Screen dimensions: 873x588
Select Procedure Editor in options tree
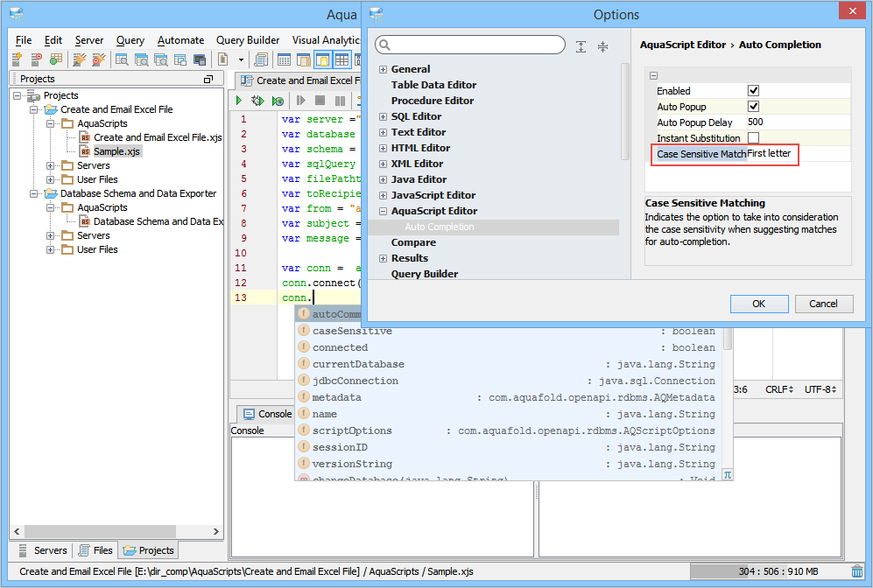433,101
